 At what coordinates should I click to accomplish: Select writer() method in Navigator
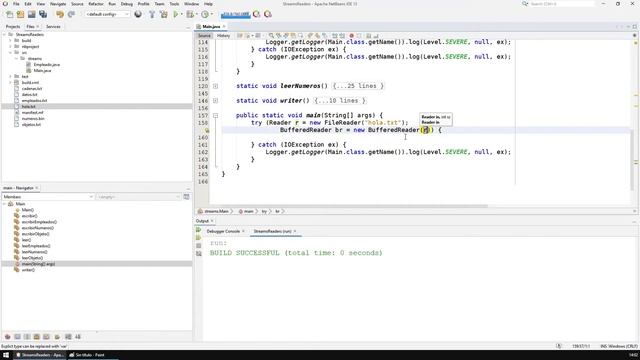coord(28,270)
